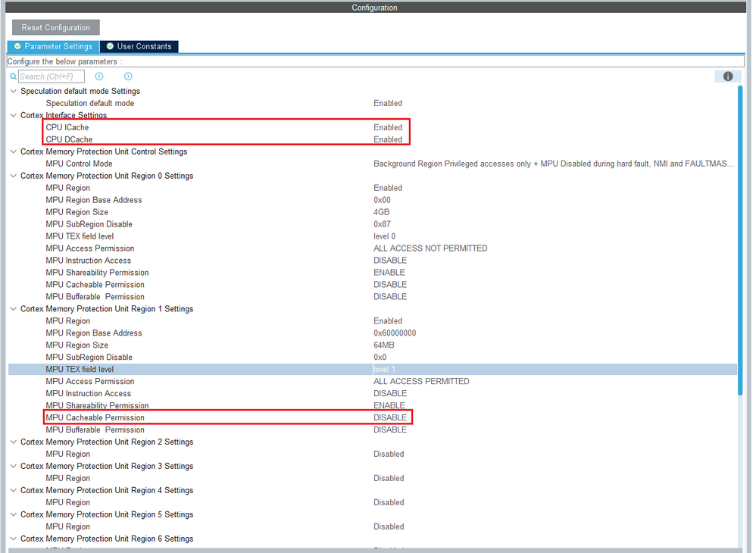Image resolution: width=756 pixels, height=553 pixels.
Task: Click Region 0 MPU Cacheable Permission row
Action: pos(372,285)
